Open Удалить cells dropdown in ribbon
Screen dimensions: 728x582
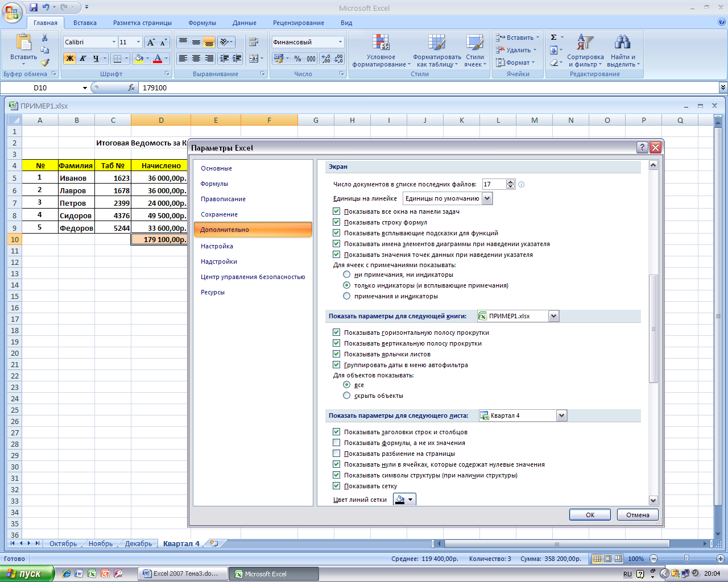[516, 50]
